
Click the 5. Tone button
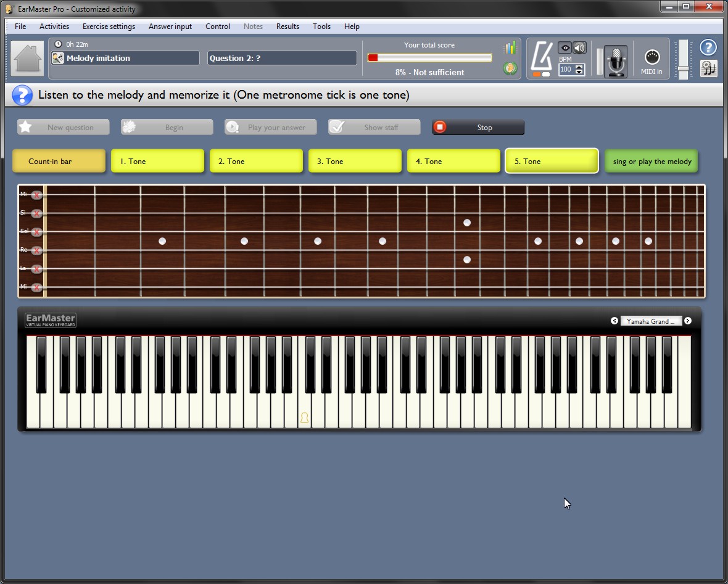coord(552,161)
